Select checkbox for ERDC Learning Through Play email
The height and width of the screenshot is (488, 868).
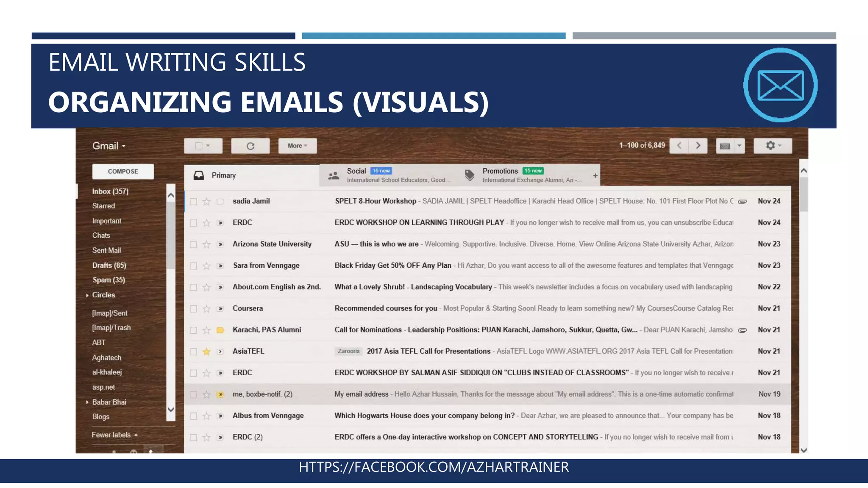click(x=193, y=223)
